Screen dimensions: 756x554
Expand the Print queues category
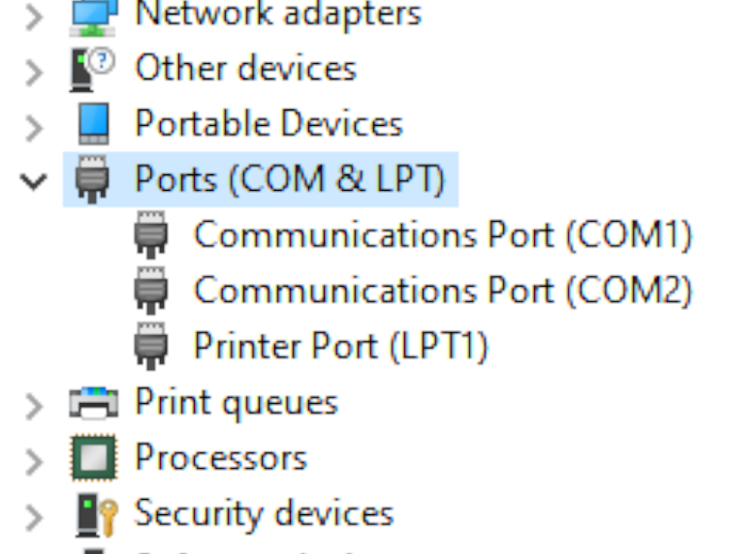point(34,406)
